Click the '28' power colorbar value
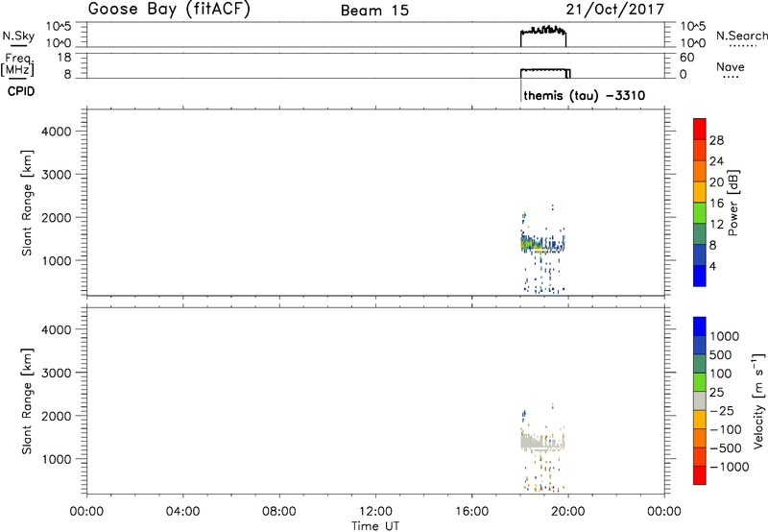This screenshot has height=532, width=768. (x=716, y=140)
